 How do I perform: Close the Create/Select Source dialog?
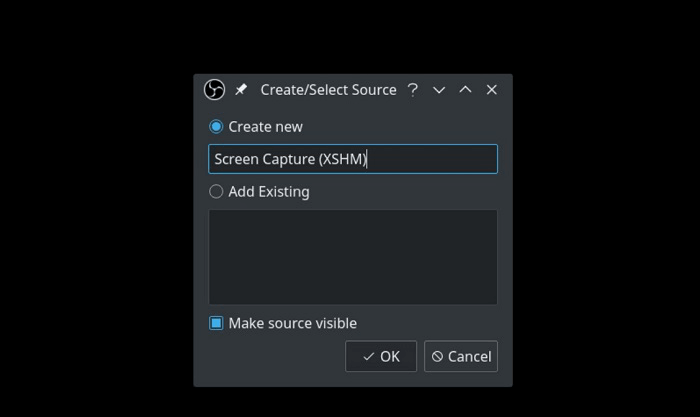point(491,90)
